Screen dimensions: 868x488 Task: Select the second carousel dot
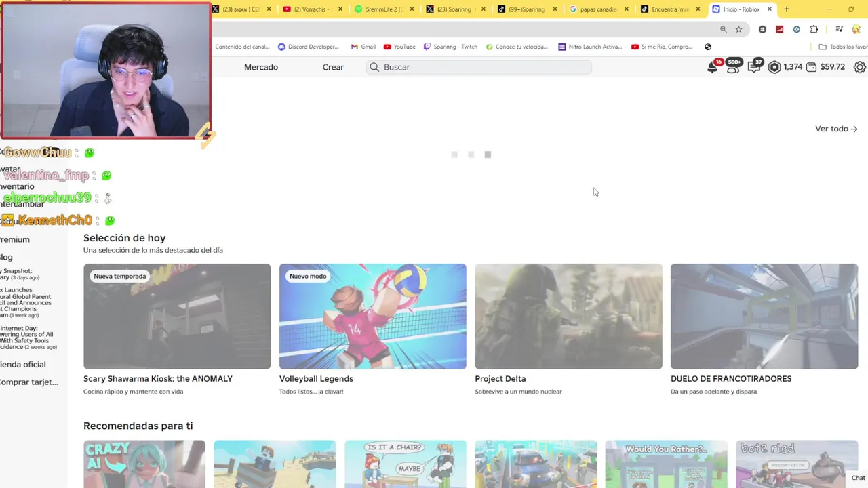471,155
